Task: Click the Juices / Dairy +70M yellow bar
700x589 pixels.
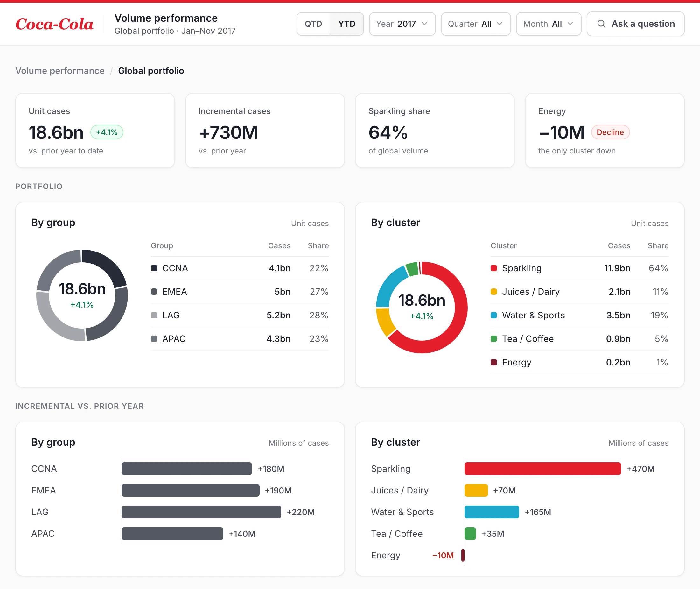Action: (476, 491)
